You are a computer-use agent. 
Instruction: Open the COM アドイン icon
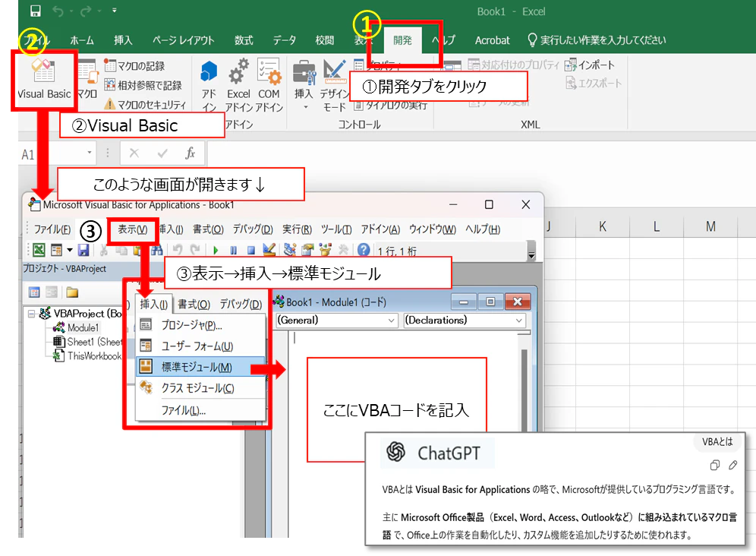click(269, 72)
